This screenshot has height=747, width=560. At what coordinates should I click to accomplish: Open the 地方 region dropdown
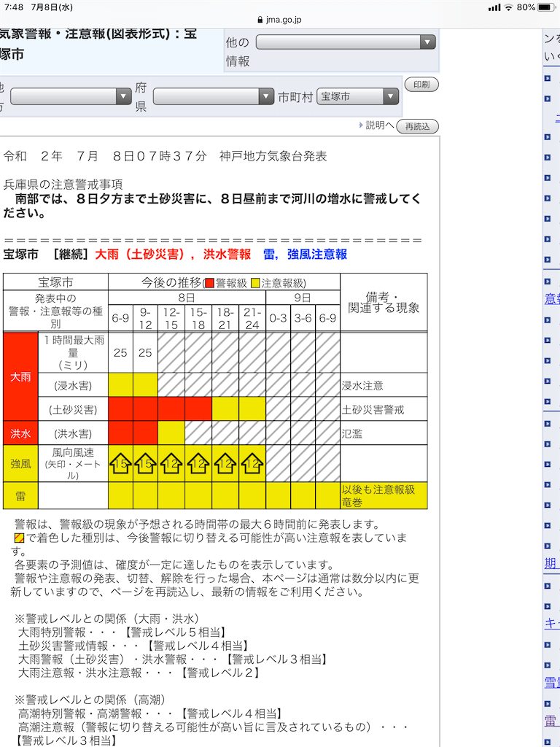point(71,96)
